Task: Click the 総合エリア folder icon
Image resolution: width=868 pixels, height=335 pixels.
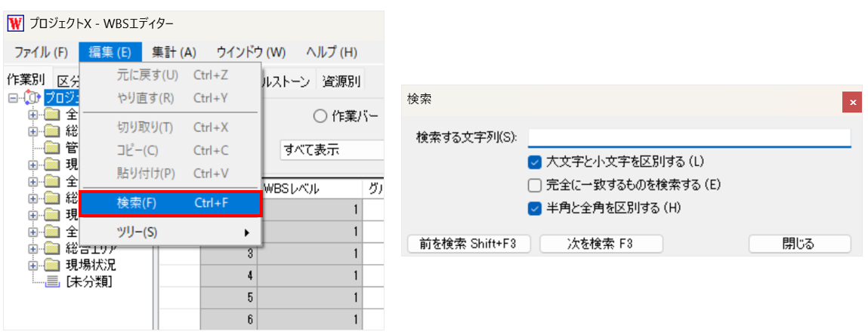Action: (x=52, y=247)
